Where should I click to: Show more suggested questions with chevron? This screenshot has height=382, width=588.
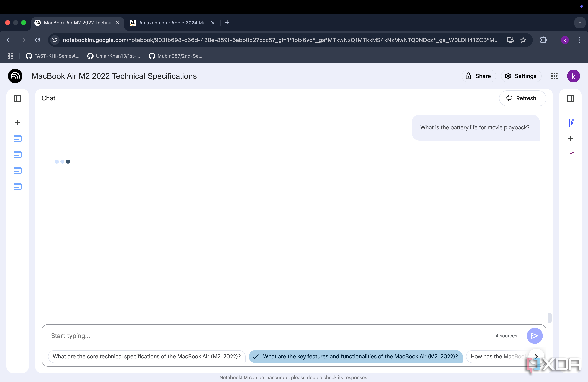536,356
